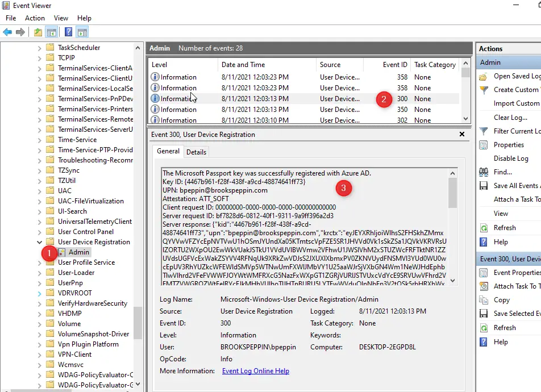Expand the TaskScheduler tree node
The height and width of the screenshot is (392, 541).
click(x=39, y=48)
